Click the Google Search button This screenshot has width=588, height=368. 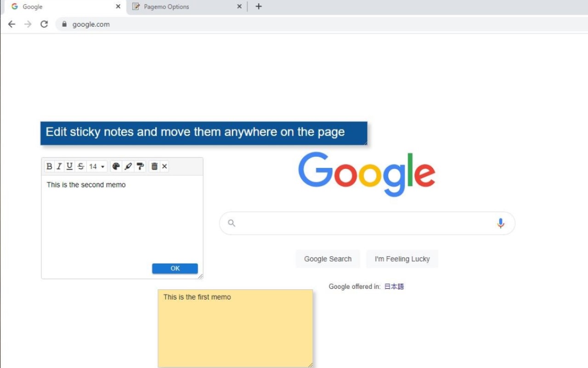point(328,259)
